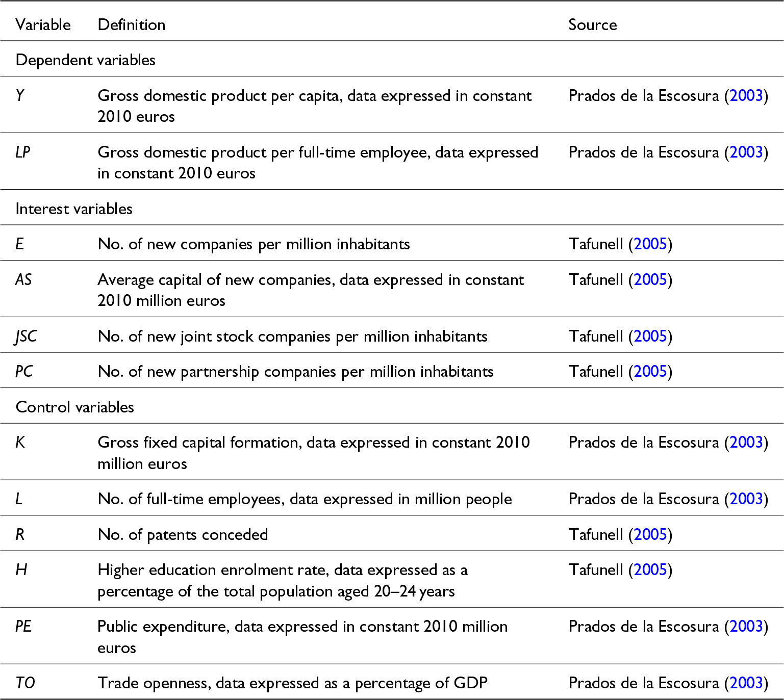The image size is (784, 700).
Task: Click the Definition column header
Action: (x=132, y=25)
